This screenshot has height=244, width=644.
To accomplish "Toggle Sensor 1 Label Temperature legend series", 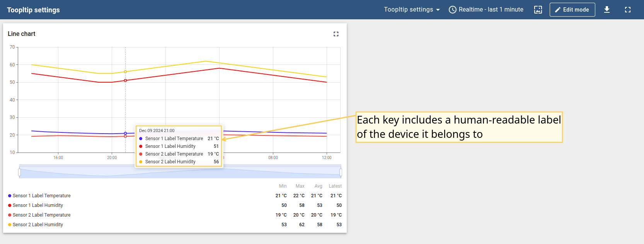I will coord(41,196).
